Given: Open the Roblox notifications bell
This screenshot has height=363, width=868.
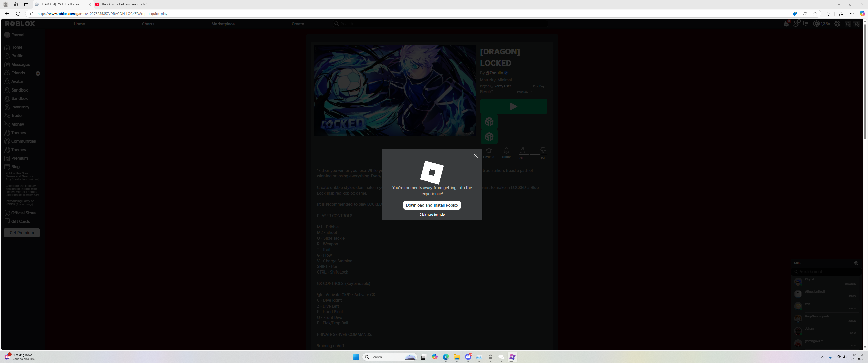Looking at the screenshot, I should tap(786, 24).
